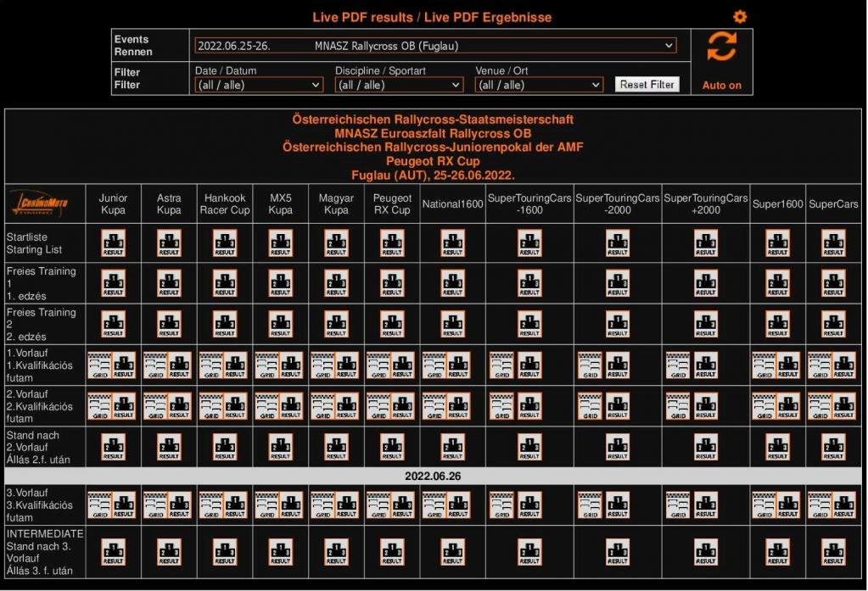Open the settings gear icon
Viewport: 868px width, 591px height.
click(x=740, y=17)
